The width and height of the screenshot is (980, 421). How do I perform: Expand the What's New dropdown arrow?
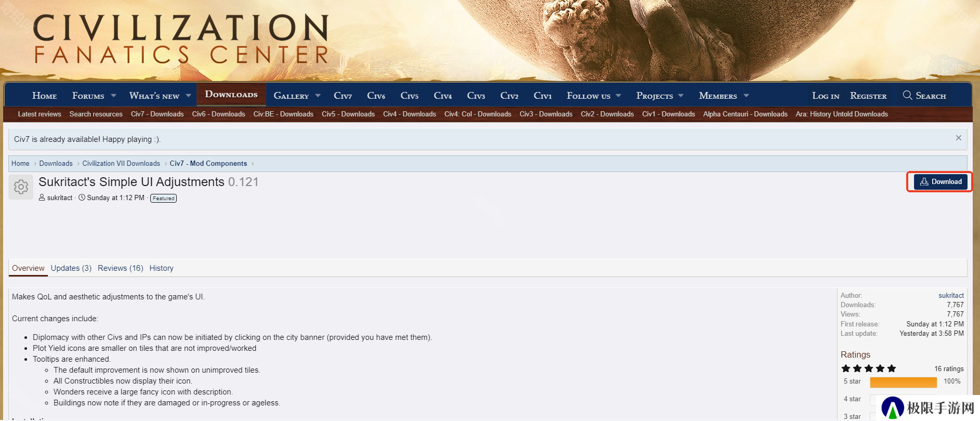coord(188,96)
